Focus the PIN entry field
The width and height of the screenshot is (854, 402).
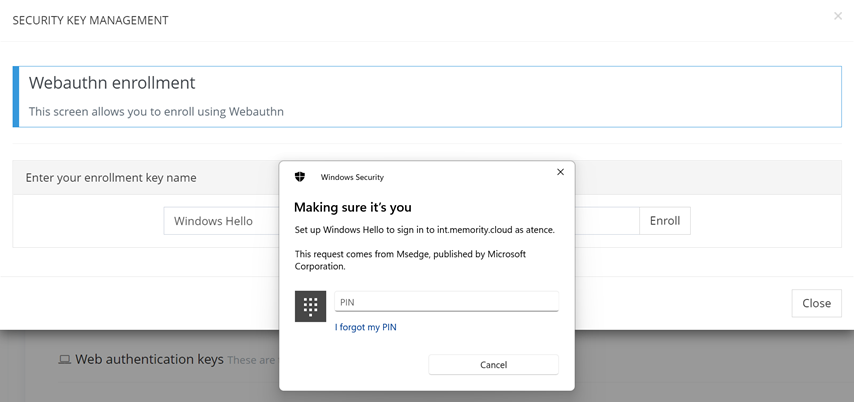pos(446,302)
